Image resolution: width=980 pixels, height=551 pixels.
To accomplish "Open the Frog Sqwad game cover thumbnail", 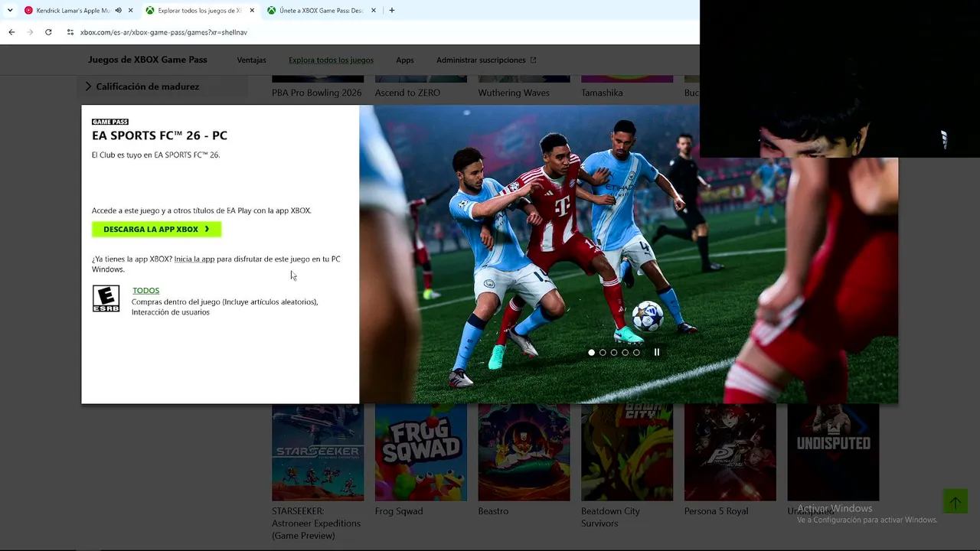I will point(421,452).
